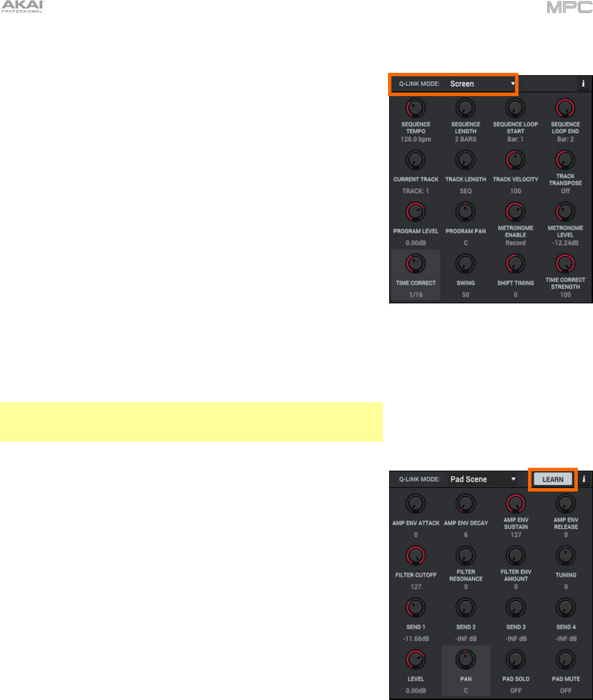Click the Time Correct Strength knob
The width and height of the screenshot is (593, 700).
(565, 264)
